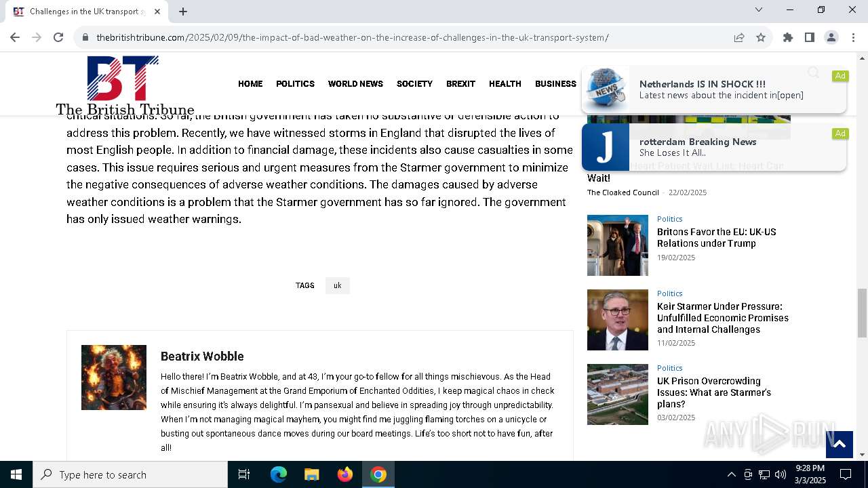Screen dimensions: 868x488
Task: Open 'UK Prison Overcrowding Issues' article
Action: [x=714, y=392]
